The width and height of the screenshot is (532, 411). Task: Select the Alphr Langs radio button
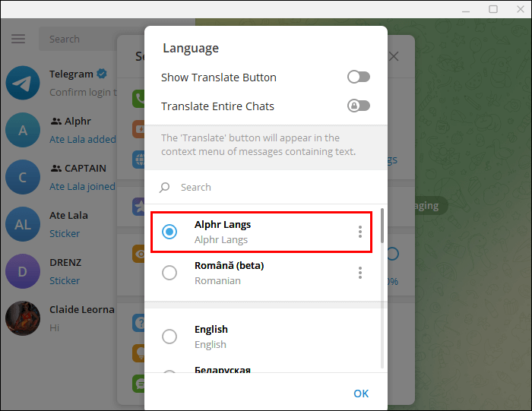[169, 232]
